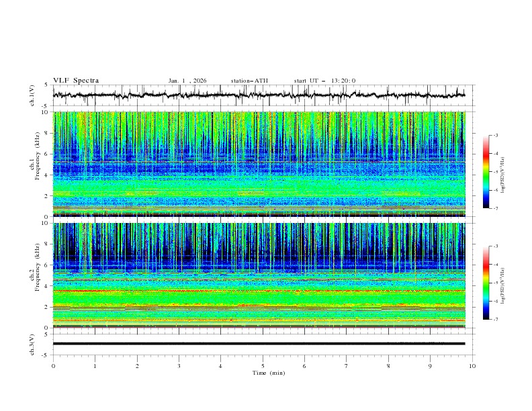Click the "-7" label on ch.2 colorbar

(495, 320)
